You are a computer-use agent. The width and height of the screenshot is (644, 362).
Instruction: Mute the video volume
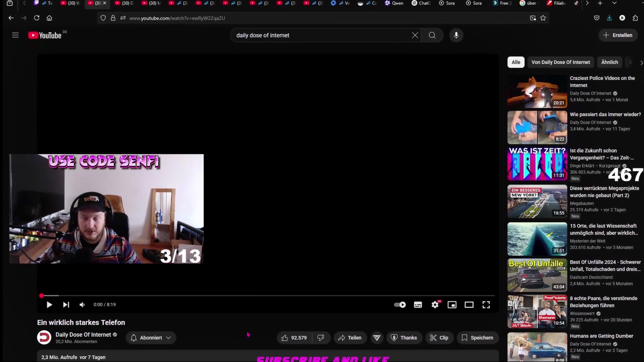pos(82,305)
